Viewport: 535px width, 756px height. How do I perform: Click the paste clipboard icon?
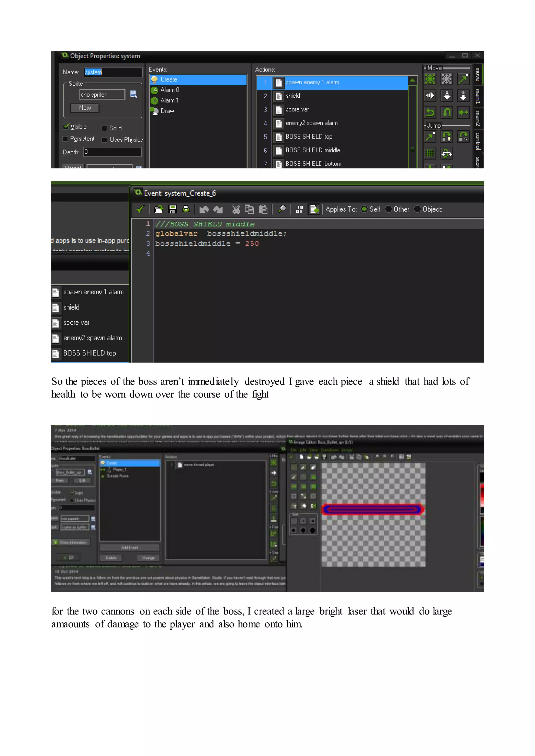263,209
